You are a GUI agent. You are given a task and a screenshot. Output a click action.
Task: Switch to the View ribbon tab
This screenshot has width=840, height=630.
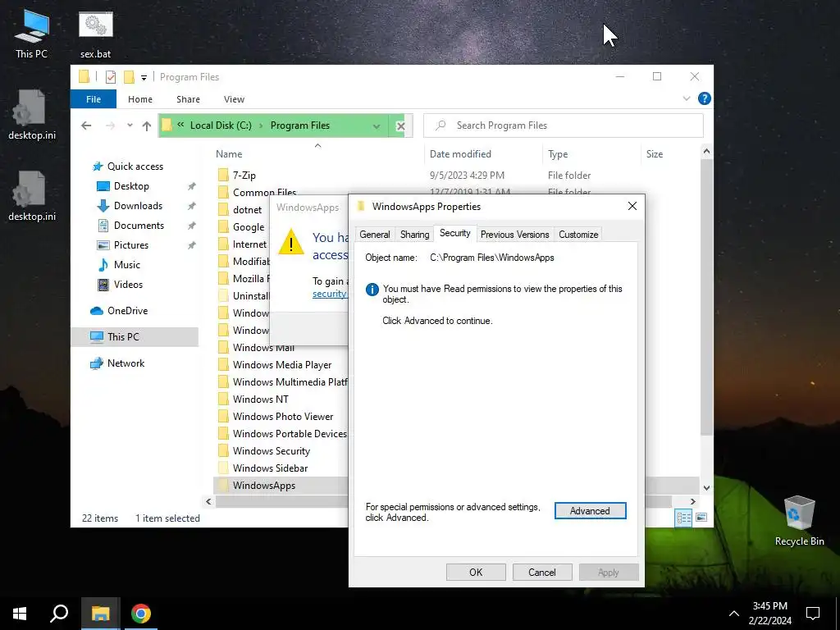click(x=234, y=99)
